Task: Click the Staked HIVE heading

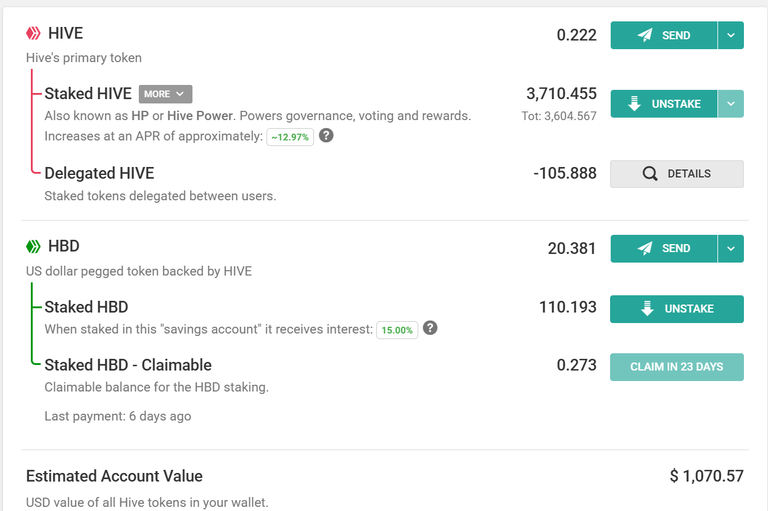Action: pyautogui.click(x=88, y=94)
